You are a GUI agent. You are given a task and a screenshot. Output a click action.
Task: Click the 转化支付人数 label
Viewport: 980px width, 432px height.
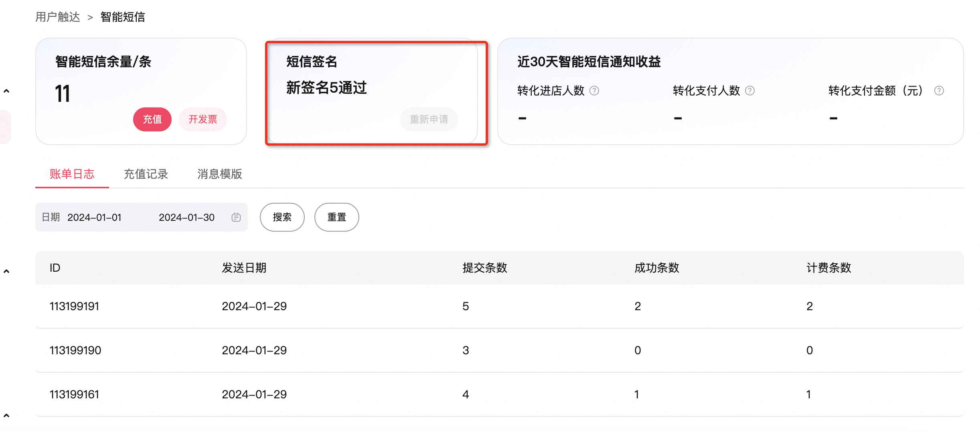point(707,91)
